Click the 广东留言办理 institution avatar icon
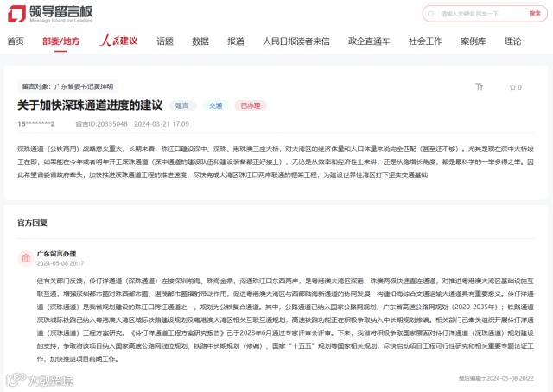The height and width of the screenshot is (392, 553). point(26,258)
